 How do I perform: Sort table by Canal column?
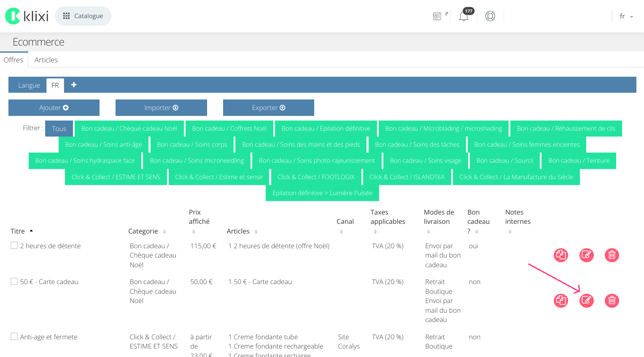point(345,226)
